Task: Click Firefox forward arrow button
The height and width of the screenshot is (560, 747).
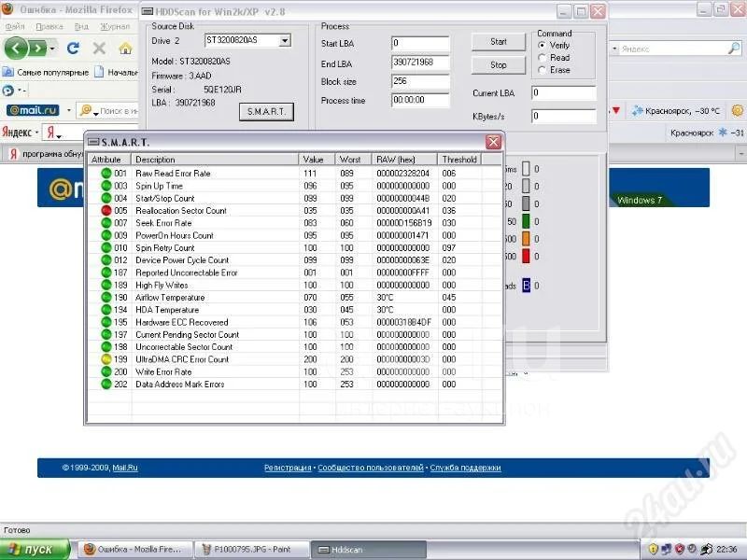Action: click(x=37, y=49)
